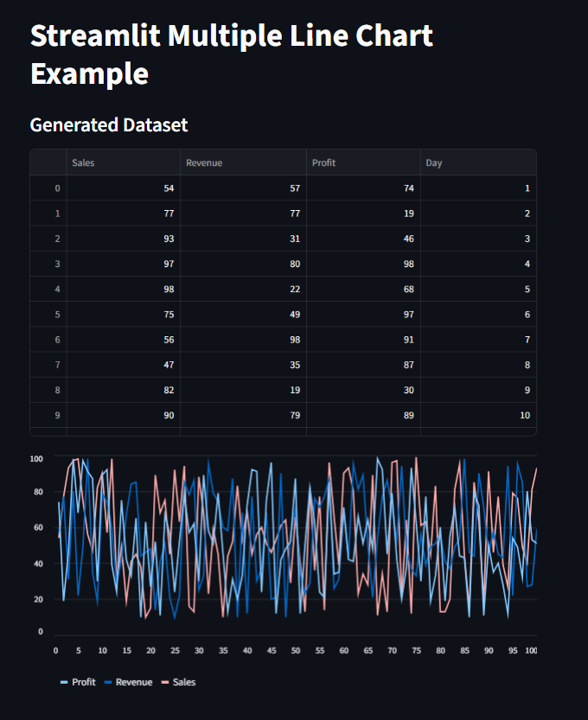Select row index 5 in the table
588x720 pixels.
point(48,314)
